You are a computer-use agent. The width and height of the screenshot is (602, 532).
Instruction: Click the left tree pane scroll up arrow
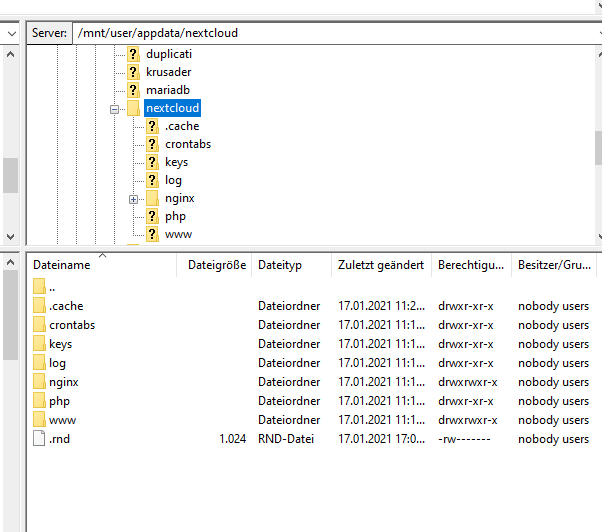coord(11,55)
